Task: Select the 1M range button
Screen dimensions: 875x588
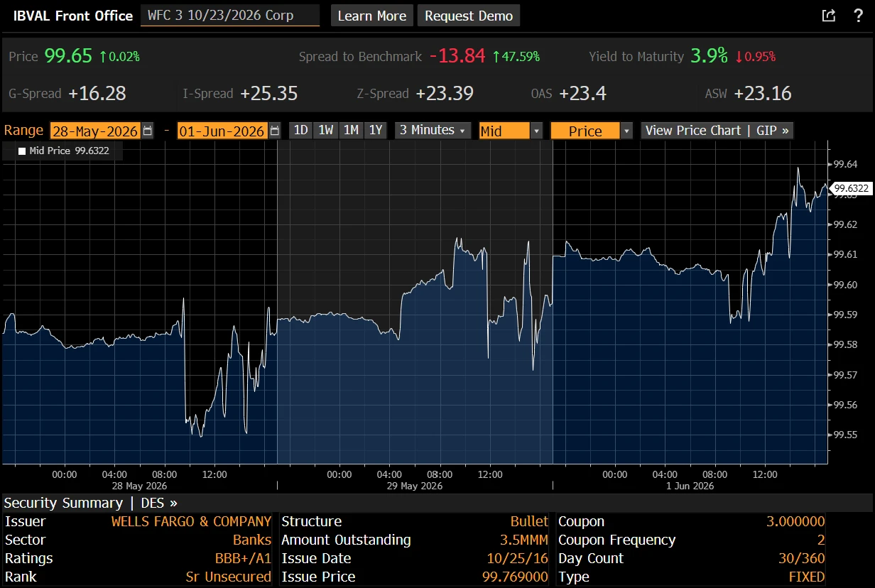Action: point(351,131)
